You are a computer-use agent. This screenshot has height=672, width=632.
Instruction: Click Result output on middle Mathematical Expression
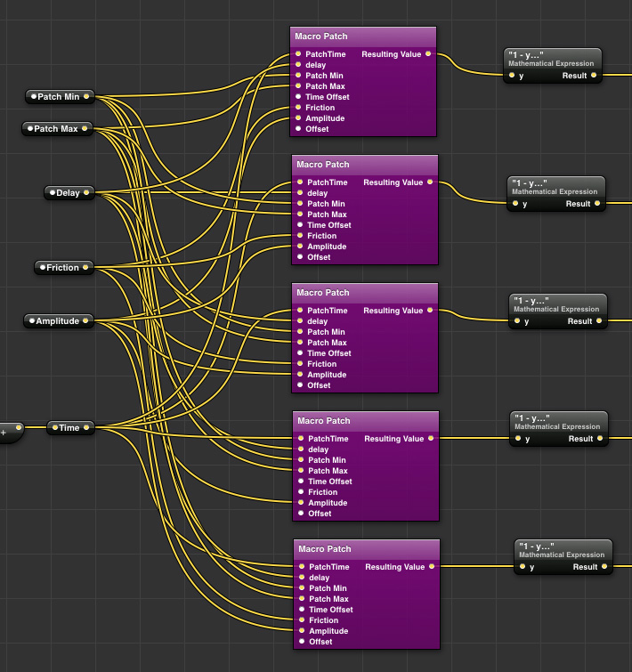[598, 321]
